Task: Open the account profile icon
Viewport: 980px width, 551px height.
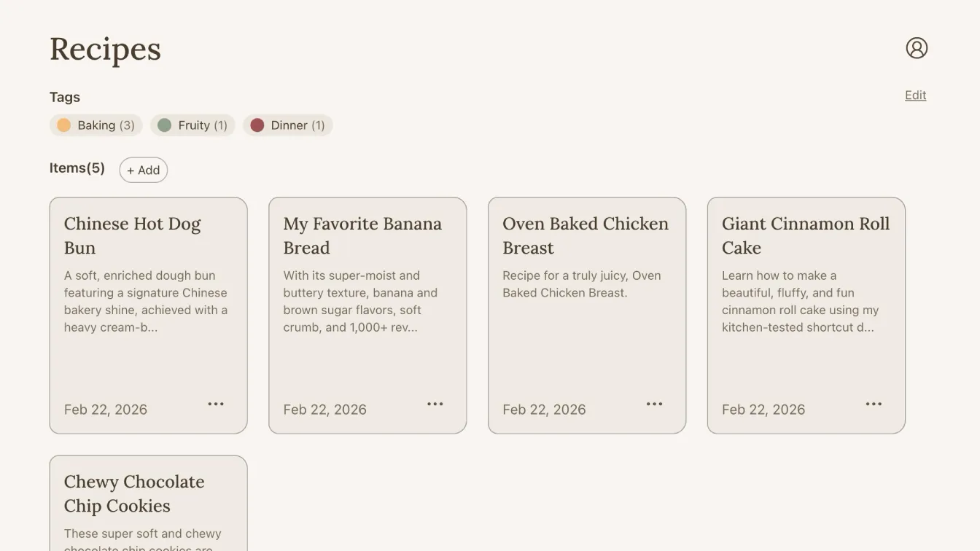Action: 917,47
